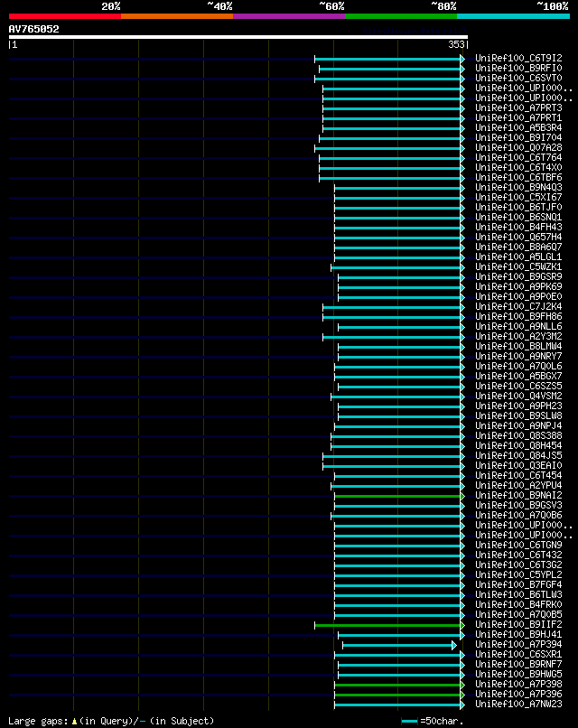Select the UniRef100_A5LGL1 label
This screenshot has width=578, height=728.
pyautogui.click(x=518, y=257)
